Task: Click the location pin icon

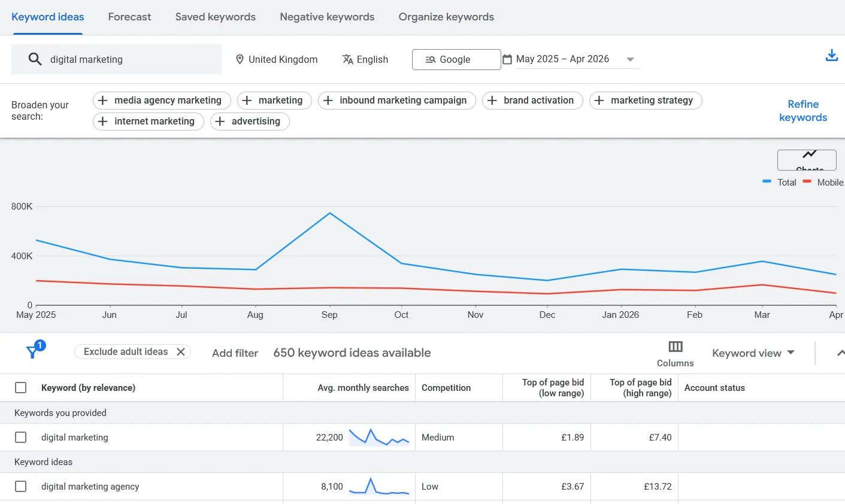Action: 240,59
